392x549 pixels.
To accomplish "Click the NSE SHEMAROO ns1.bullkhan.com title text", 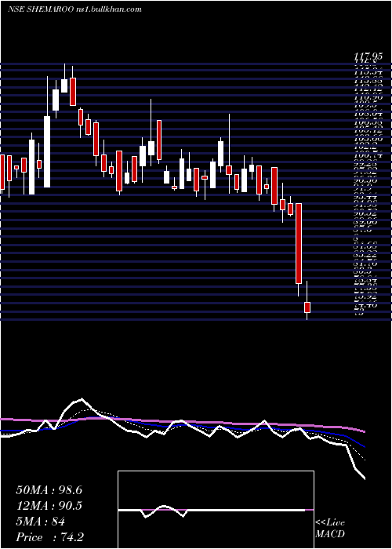I will click(x=74, y=9).
